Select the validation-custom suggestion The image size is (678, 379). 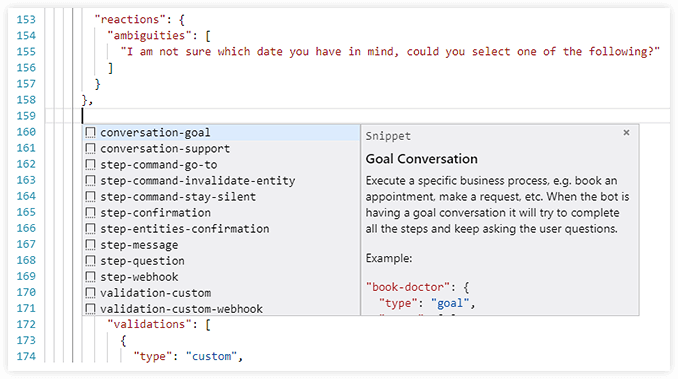click(221, 293)
